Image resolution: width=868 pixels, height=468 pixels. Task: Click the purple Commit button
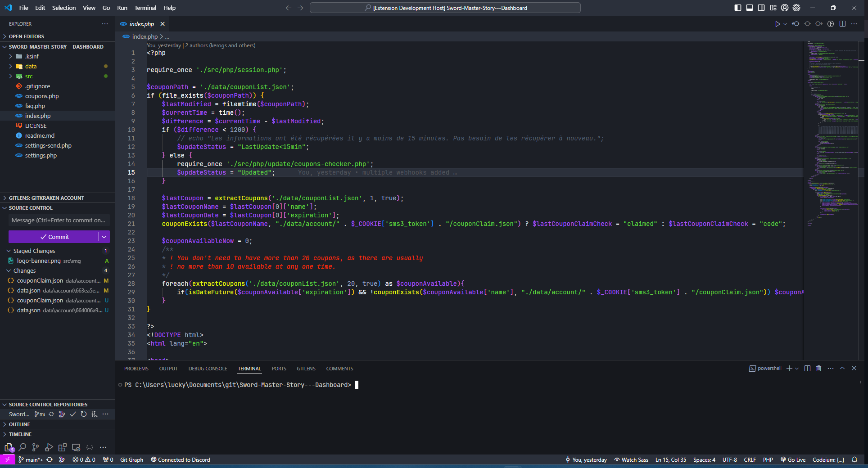coord(54,237)
